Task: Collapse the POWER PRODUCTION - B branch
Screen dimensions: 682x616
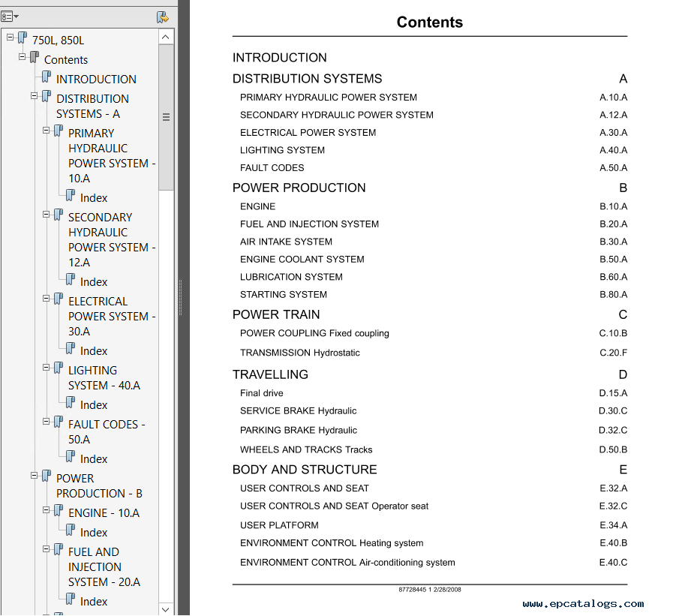Action: 34,476
